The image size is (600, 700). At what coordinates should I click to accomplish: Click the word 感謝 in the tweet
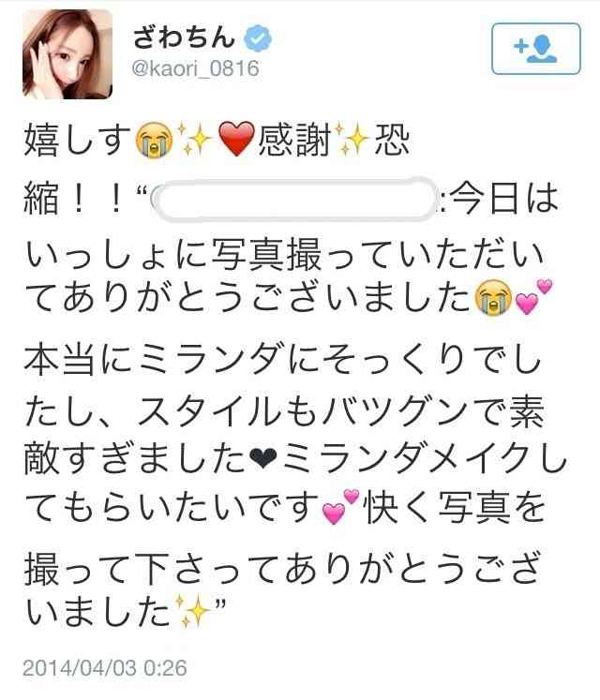pos(295,141)
